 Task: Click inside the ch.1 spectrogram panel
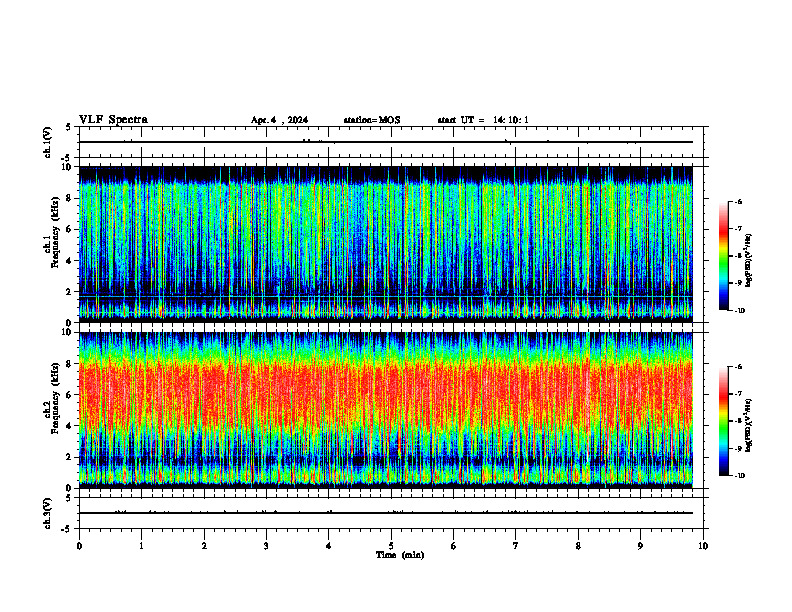point(386,244)
